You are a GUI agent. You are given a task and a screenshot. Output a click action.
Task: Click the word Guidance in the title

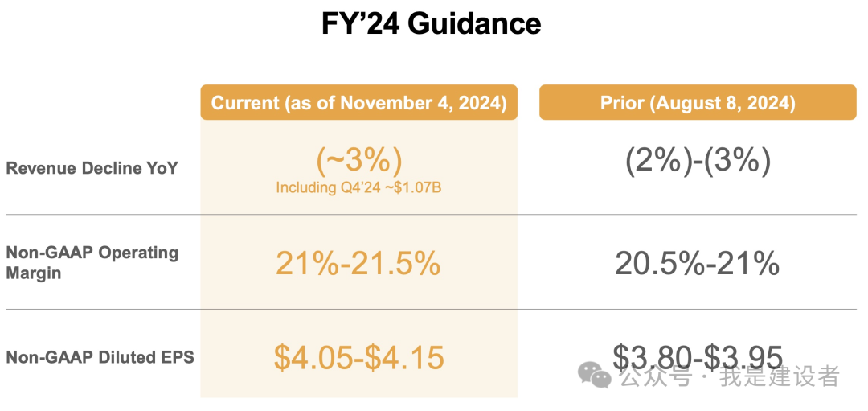473,23
